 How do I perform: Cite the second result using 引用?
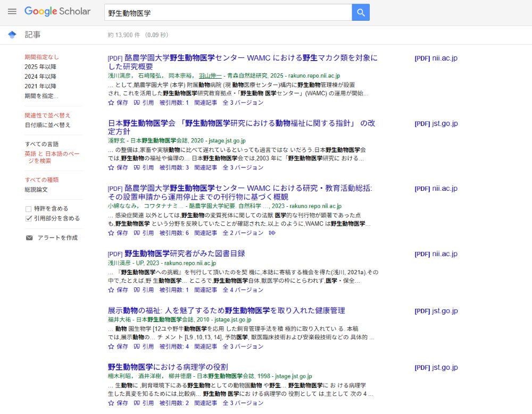click(144, 167)
